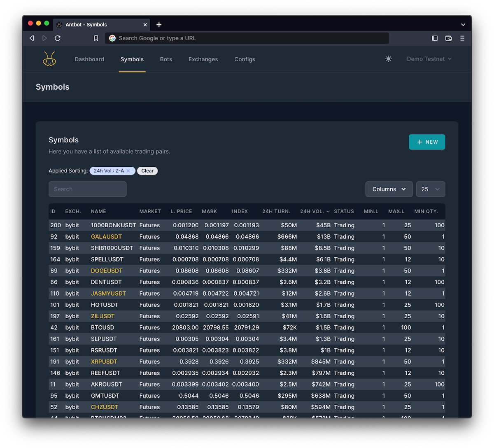Click the BTCUSD row name

tap(103, 328)
